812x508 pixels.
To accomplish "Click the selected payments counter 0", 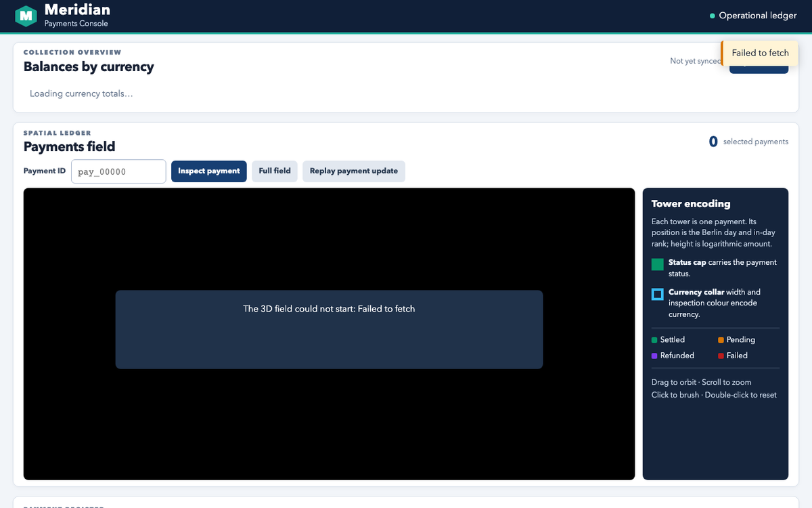I will [713, 142].
